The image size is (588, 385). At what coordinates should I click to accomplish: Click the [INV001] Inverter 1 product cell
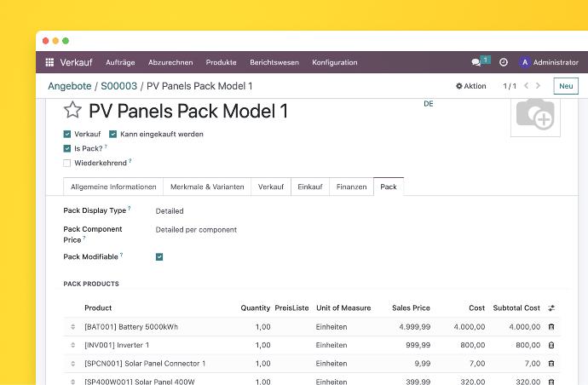point(117,345)
